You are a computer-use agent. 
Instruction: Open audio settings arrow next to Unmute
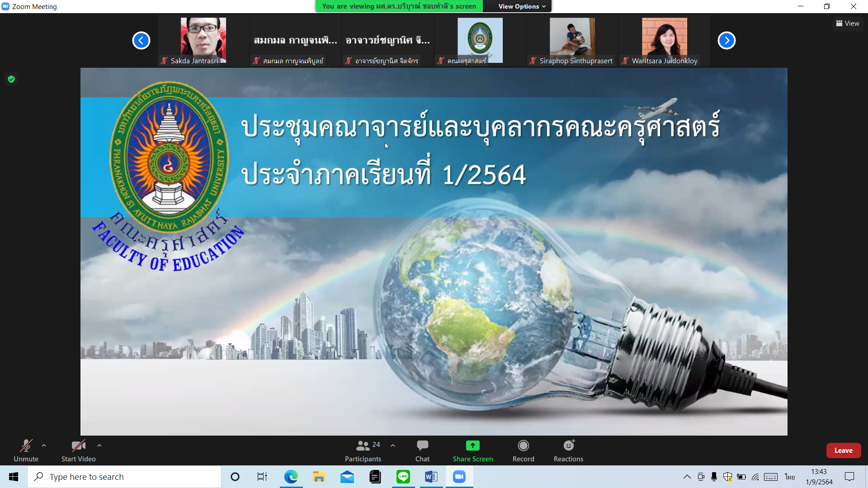coord(44,446)
